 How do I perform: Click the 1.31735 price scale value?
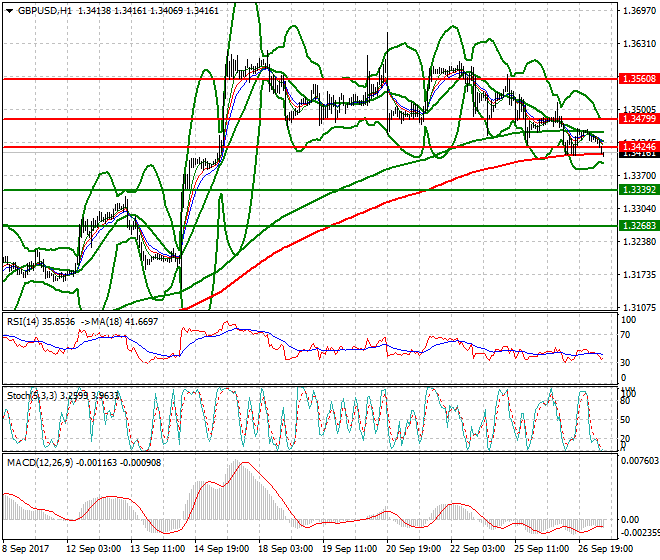639,275
